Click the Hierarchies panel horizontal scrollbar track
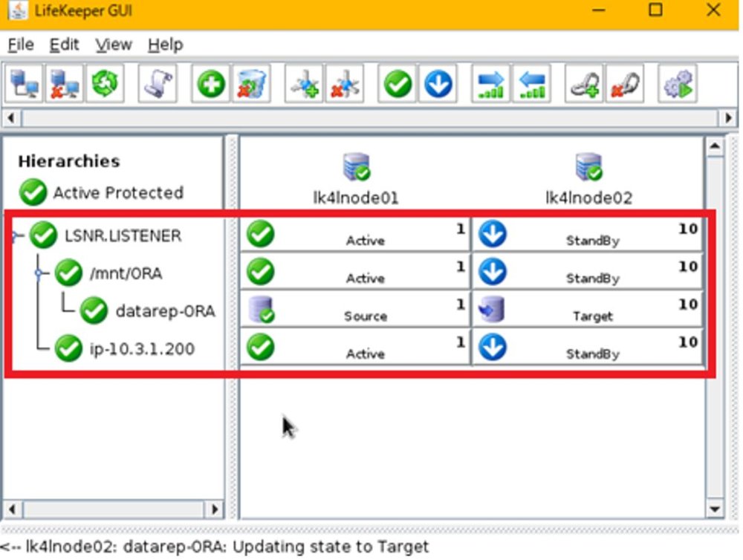743x560 pixels. (x=114, y=509)
